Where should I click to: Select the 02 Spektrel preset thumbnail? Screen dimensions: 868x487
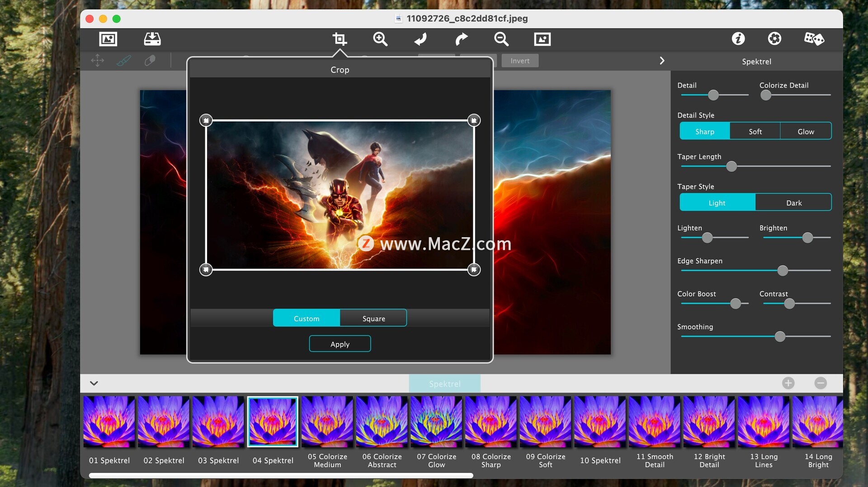tap(164, 421)
